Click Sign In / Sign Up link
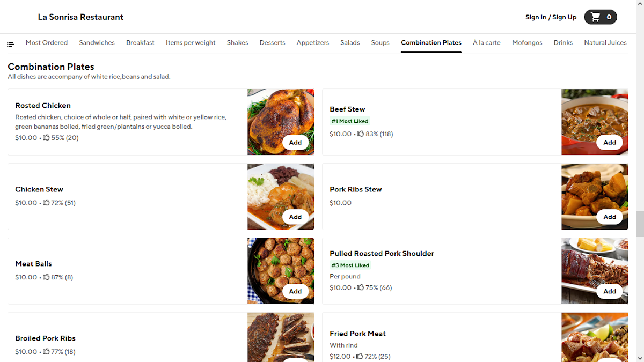 tap(551, 17)
